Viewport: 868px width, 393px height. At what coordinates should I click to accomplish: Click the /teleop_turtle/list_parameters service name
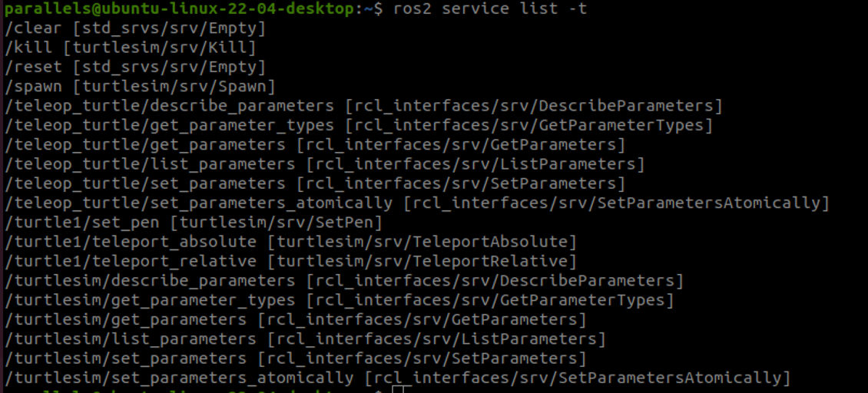tap(150, 164)
